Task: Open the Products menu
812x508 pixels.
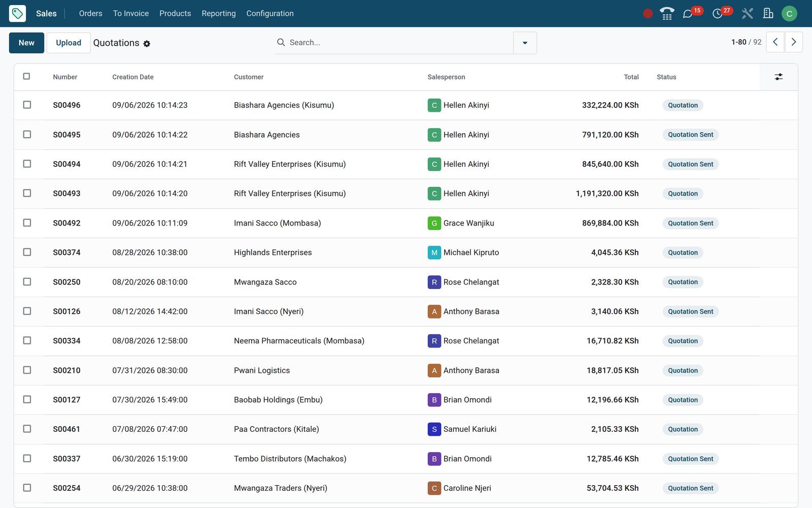Action: 175,13
